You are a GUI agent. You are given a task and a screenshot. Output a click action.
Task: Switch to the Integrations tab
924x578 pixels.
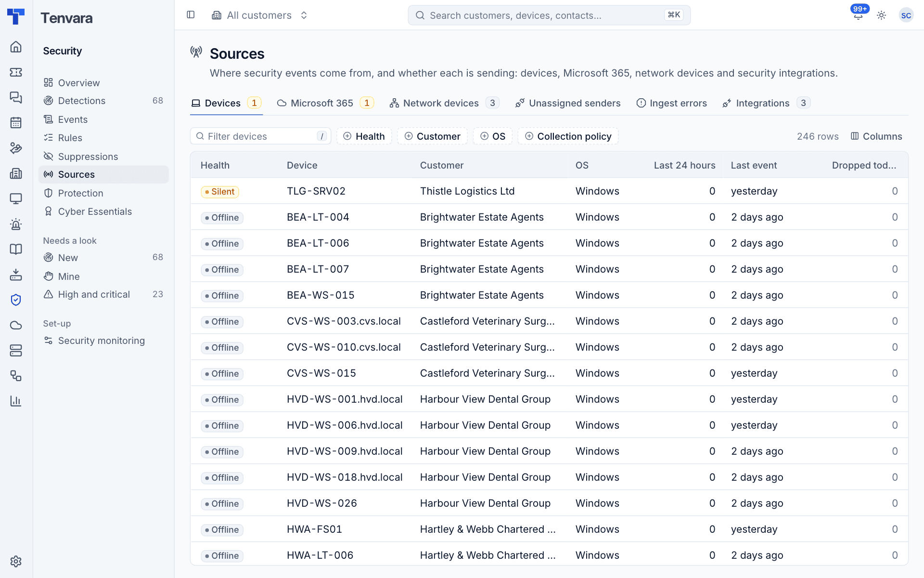[x=767, y=103]
